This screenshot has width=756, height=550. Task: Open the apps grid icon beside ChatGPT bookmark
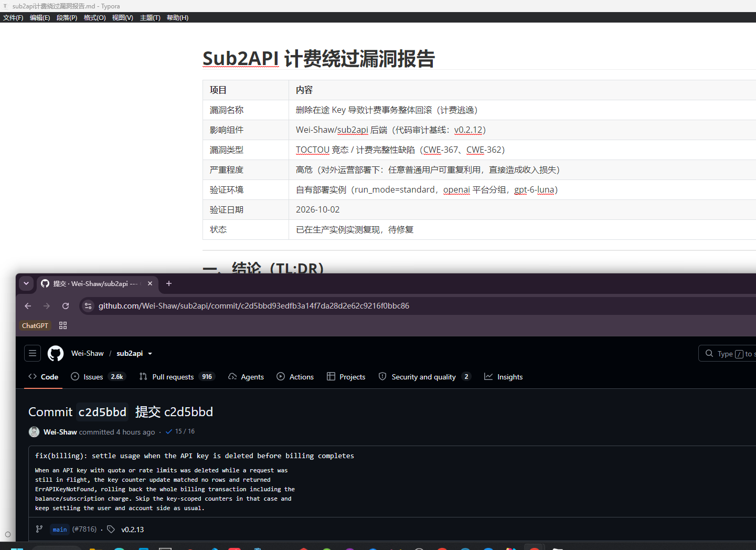[x=63, y=325]
